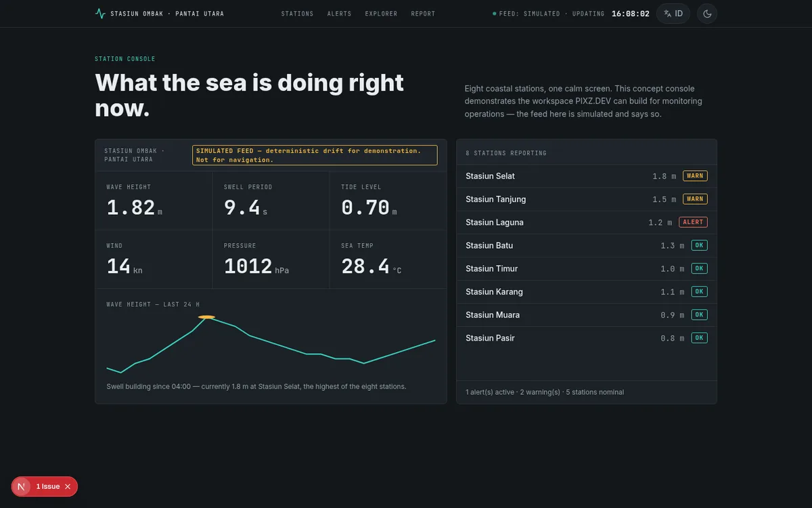Click the Wave Height 1.82 m tile

[154, 200]
